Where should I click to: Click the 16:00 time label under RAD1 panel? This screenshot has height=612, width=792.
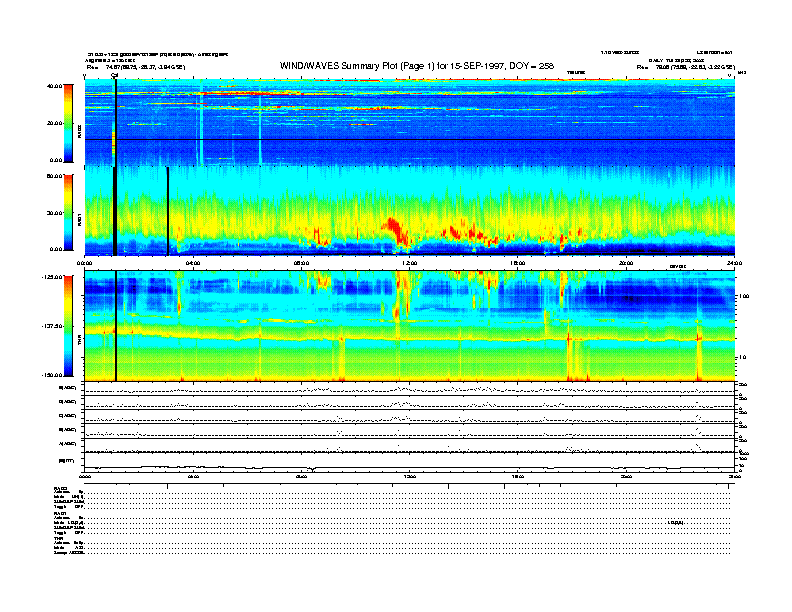click(518, 263)
